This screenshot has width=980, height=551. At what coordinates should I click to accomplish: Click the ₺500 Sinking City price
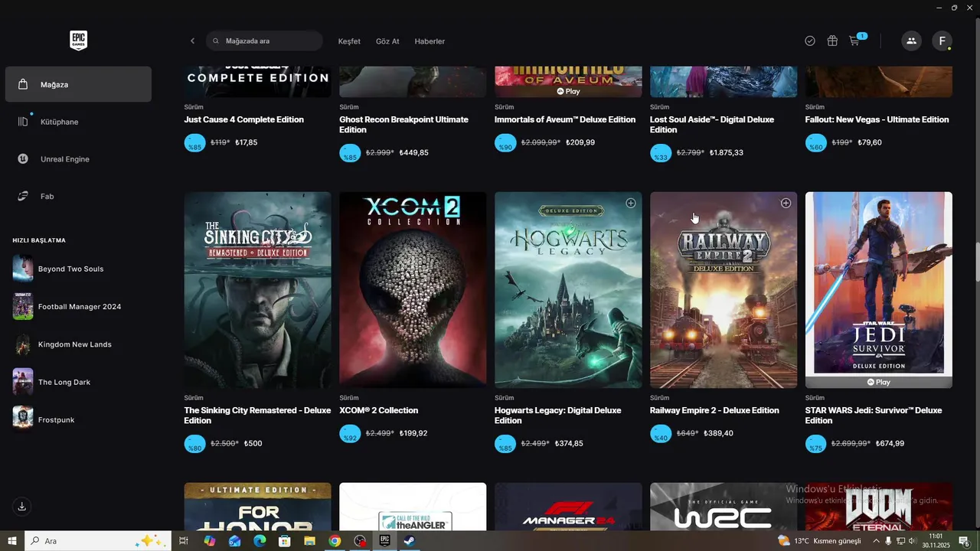(253, 444)
